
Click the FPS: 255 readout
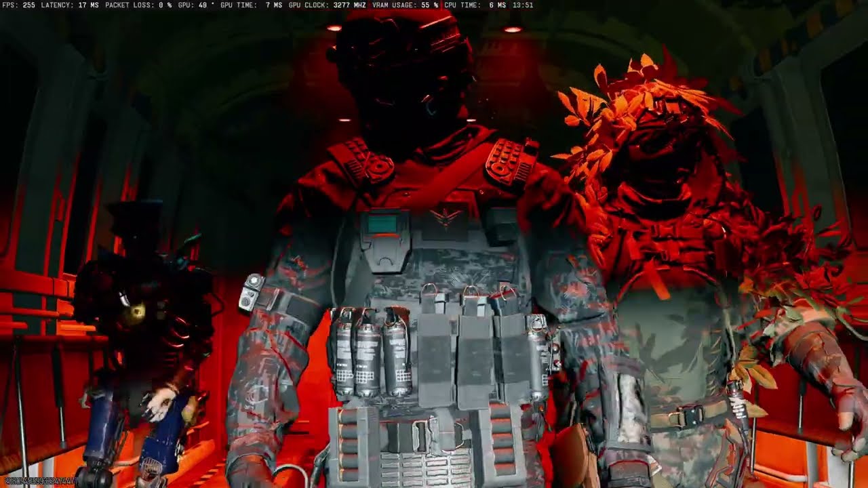19,5
